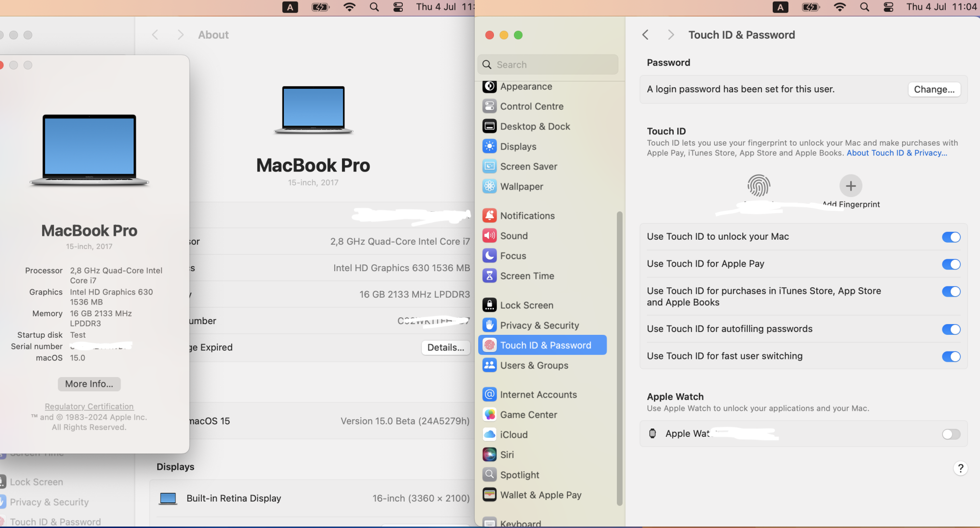Click "Intel HD Graphics 630 1536 MB" in the About pane

(402, 268)
